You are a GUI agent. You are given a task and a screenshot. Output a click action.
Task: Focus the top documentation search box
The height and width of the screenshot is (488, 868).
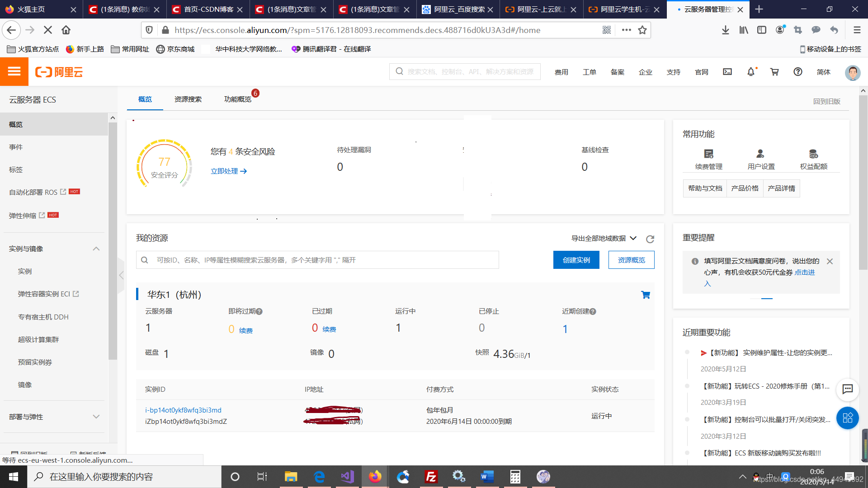point(465,71)
